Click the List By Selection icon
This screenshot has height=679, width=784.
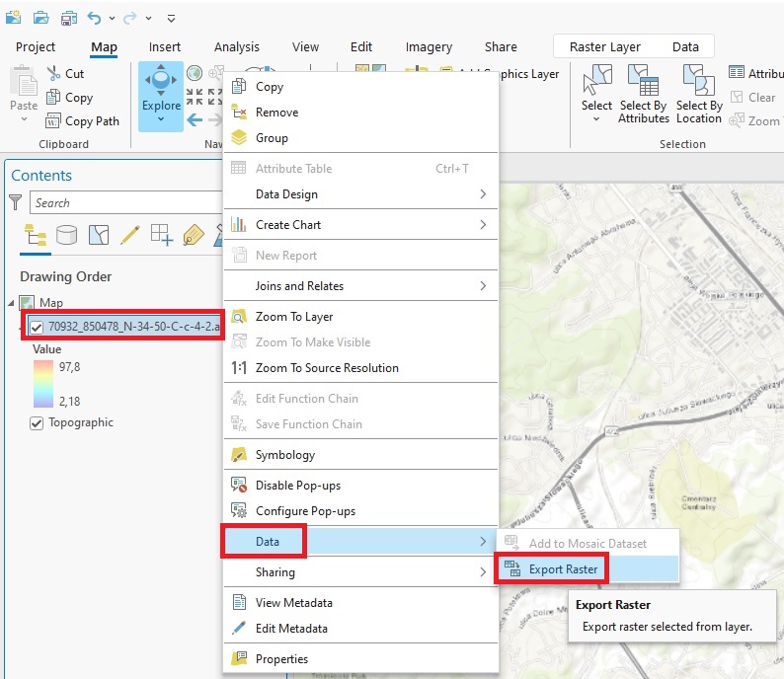(98, 234)
